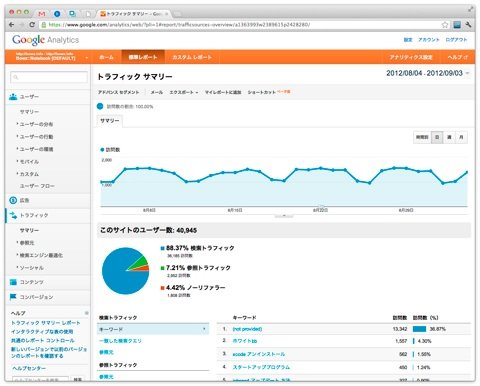Open the スタートアップ プログラム keyword link
The height and width of the screenshot is (386, 480).
(261, 367)
